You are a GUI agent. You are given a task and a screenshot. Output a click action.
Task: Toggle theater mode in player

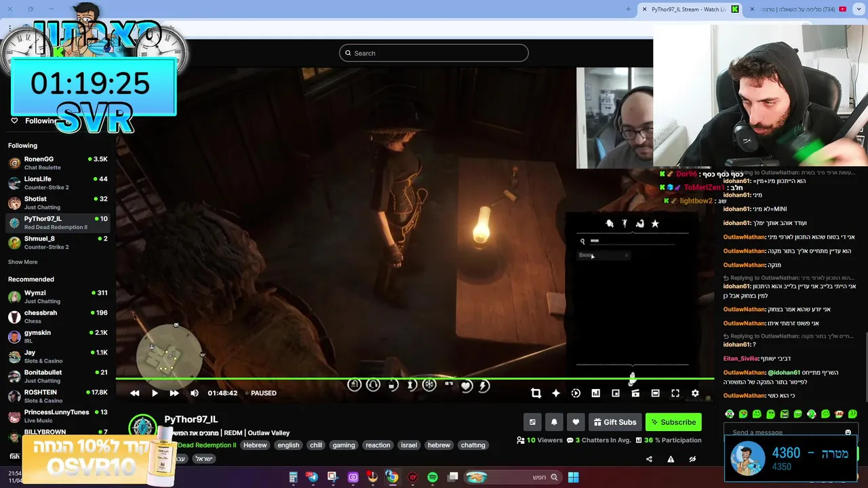[655, 393]
